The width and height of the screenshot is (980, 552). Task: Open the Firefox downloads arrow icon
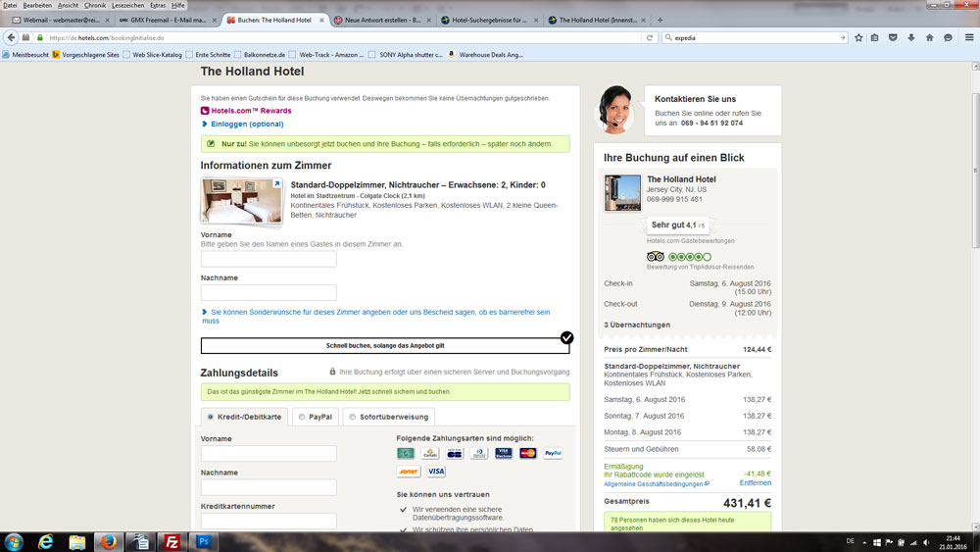tap(911, 37)
